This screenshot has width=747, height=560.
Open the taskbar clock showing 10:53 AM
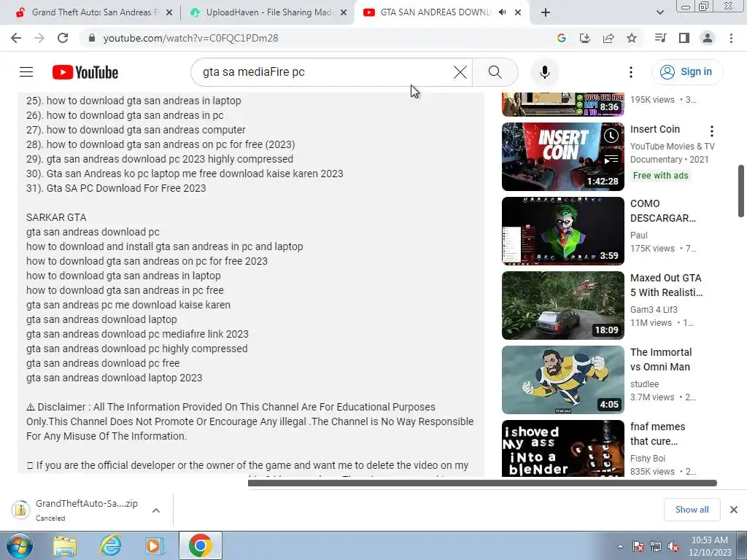[710, 545]
